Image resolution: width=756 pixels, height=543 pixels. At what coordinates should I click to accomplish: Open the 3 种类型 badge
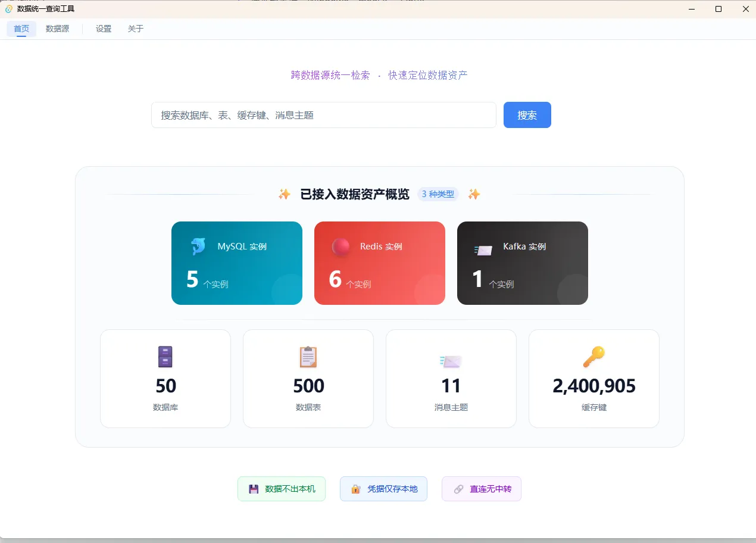click(438, 194)
